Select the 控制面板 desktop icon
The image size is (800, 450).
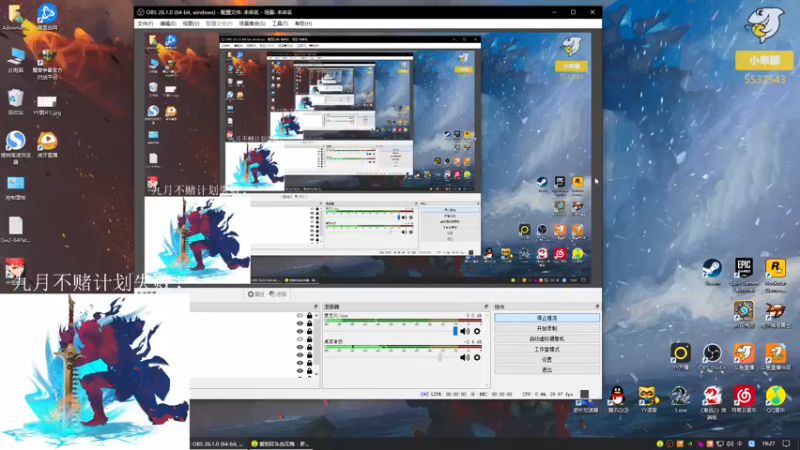[15, 188]
